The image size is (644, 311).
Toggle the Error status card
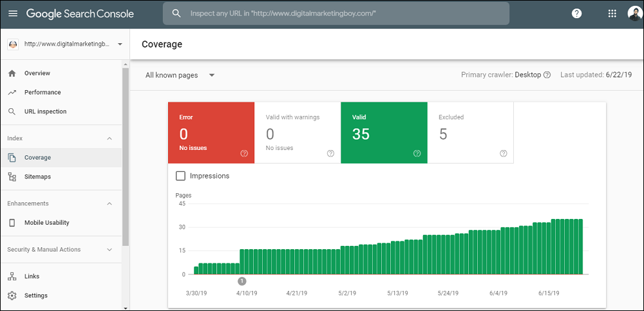(211, 132)
